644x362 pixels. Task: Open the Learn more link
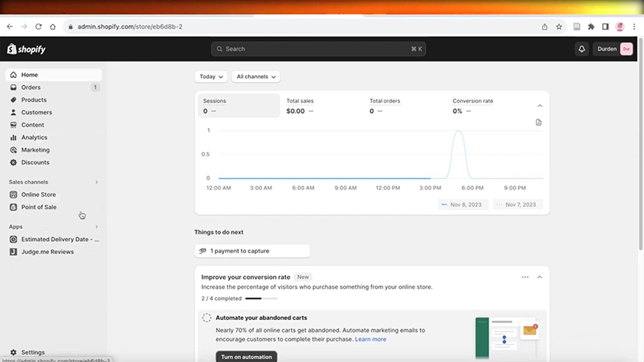(x=370, y=339)
